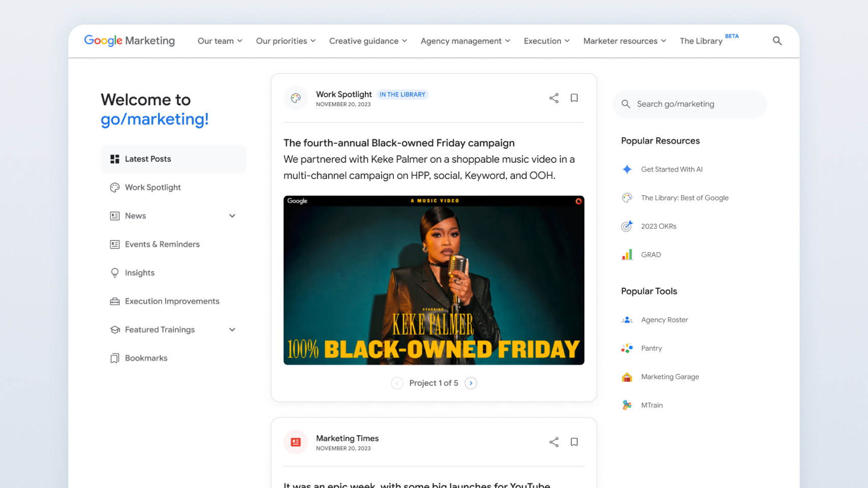Open the Creative guidance dropdown
Viewport: 868px width, 488px height.
(368, 41)
